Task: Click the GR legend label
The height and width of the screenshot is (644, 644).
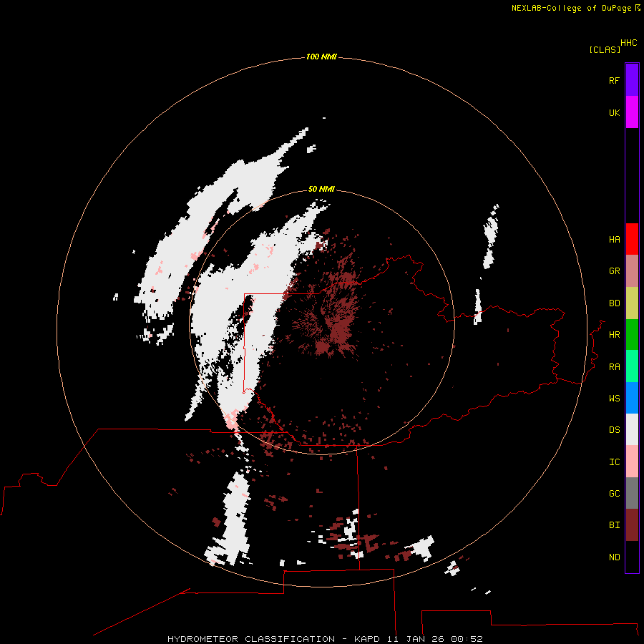Action: [x=614, y=271]
